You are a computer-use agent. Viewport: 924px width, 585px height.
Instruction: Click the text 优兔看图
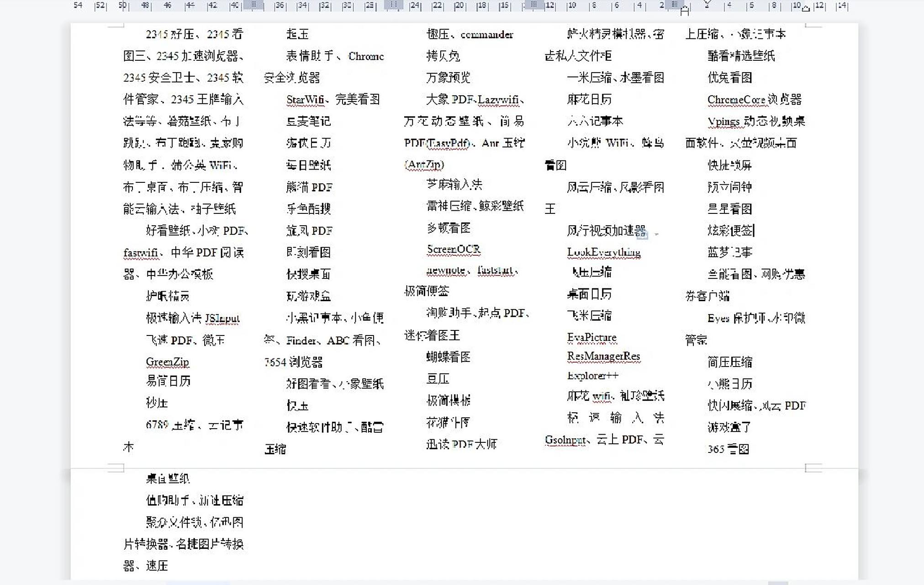729,78
